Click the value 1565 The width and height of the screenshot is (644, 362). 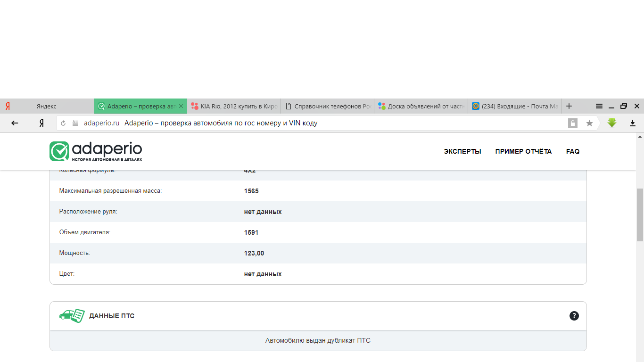(x=251, y=191)
